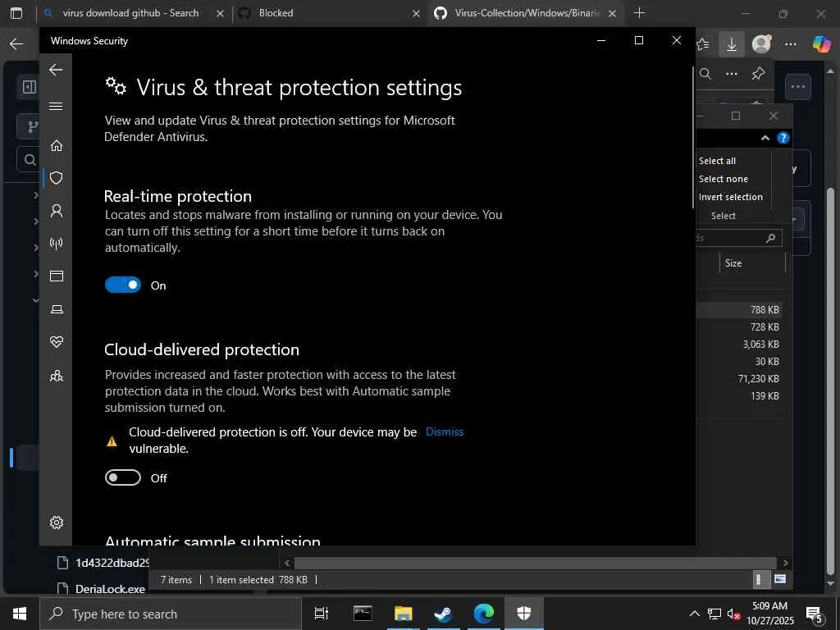Open Steam from the taskbar
840x630 pixels.
[444, 614]
